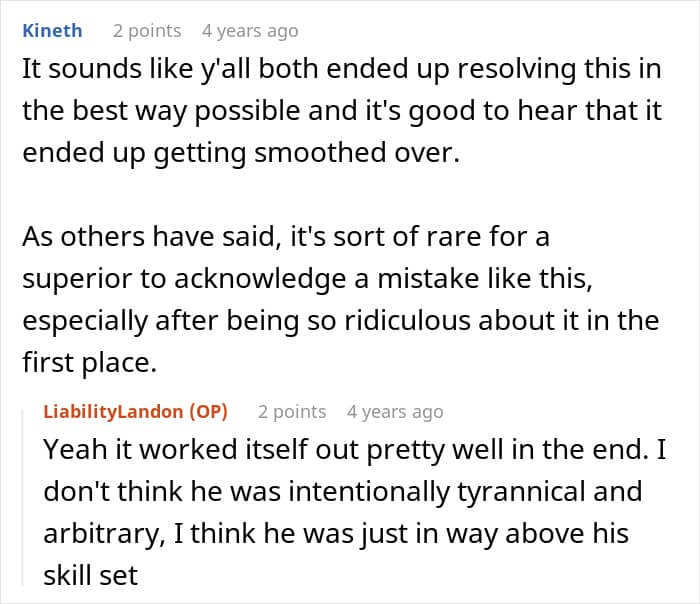Click the (OP) tag after LiabilityLandon
Viewport: 700px width, 604px height.
pyautogui.click(x=208, y=411)
